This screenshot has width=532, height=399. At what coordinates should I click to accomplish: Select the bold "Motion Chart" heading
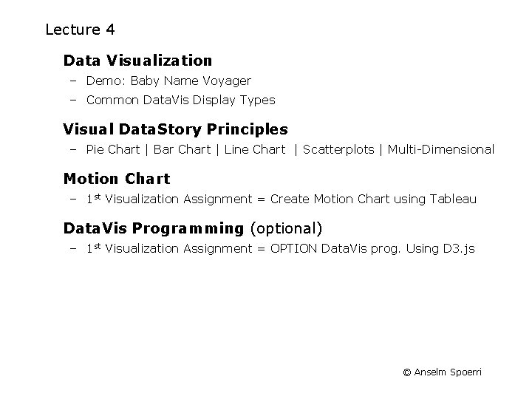(117, 179)
